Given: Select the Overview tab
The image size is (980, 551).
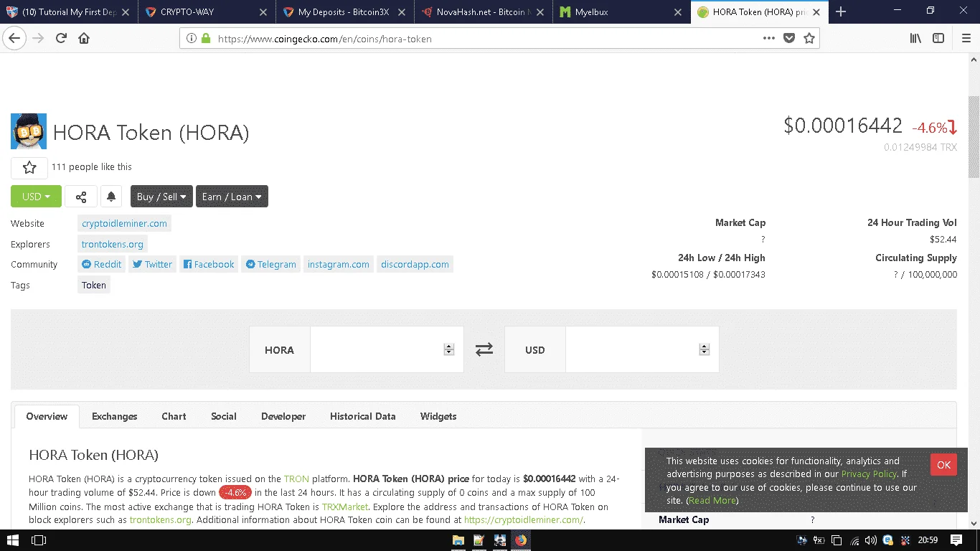Looking at the screenshot, I should pyautogui.click(x=47, y=416).
